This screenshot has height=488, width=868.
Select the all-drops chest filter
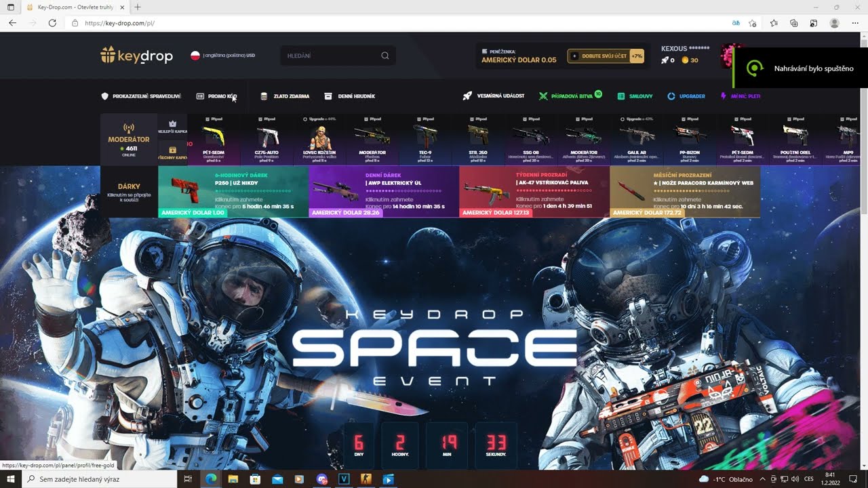172,152
